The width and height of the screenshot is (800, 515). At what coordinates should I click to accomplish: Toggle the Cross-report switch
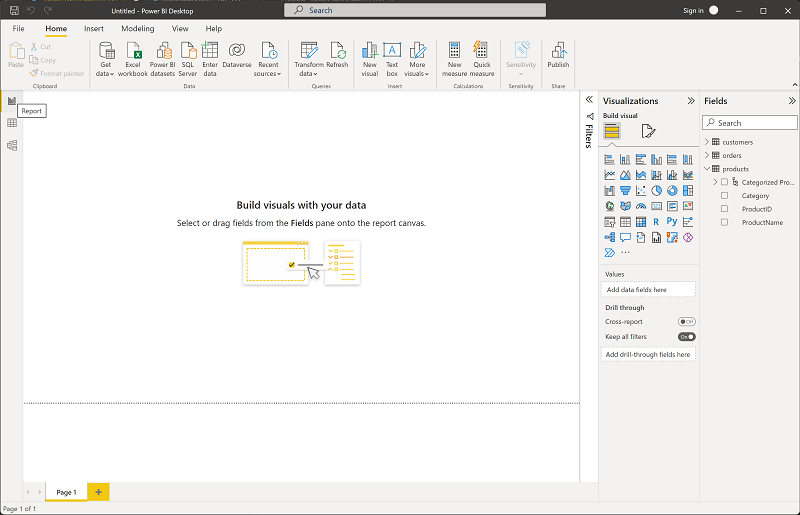687,322
